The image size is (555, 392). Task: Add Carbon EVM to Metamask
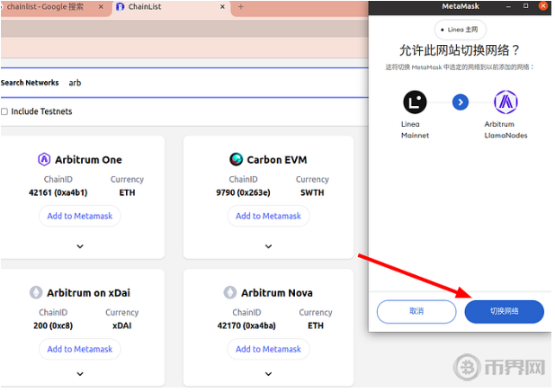tap(268, 216)
